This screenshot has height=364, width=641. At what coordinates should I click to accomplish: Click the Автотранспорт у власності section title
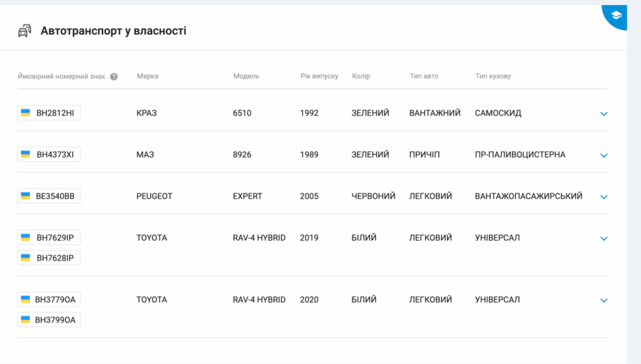coord(113,31)
